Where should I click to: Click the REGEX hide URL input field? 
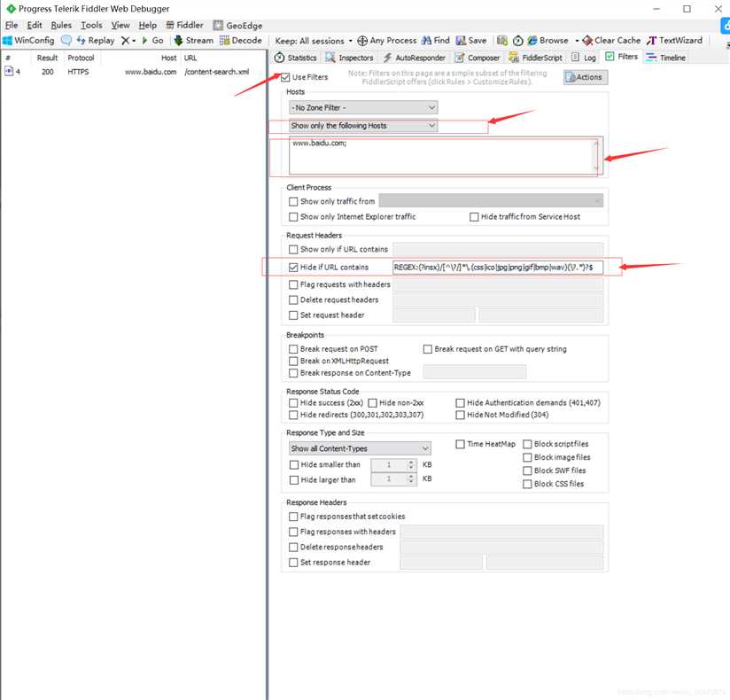point(498,268)
